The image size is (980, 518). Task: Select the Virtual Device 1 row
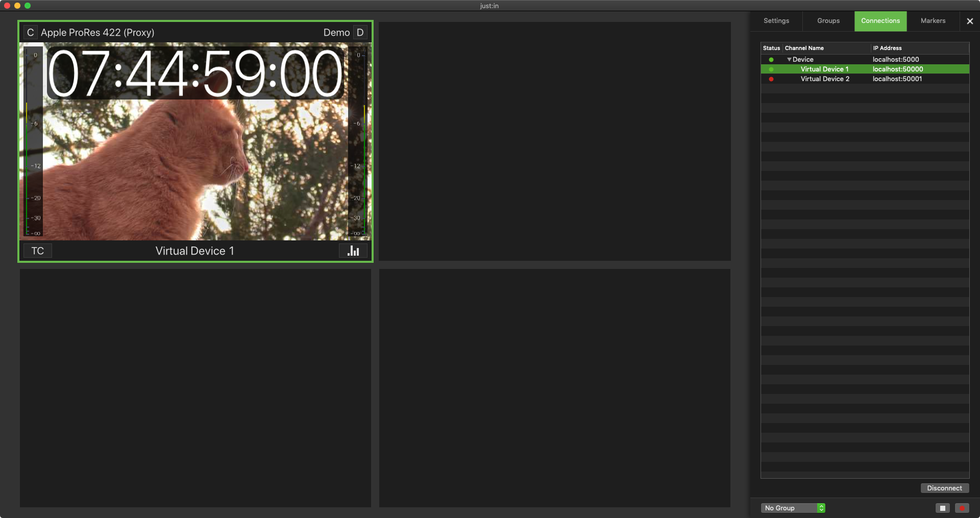[865, 69]
